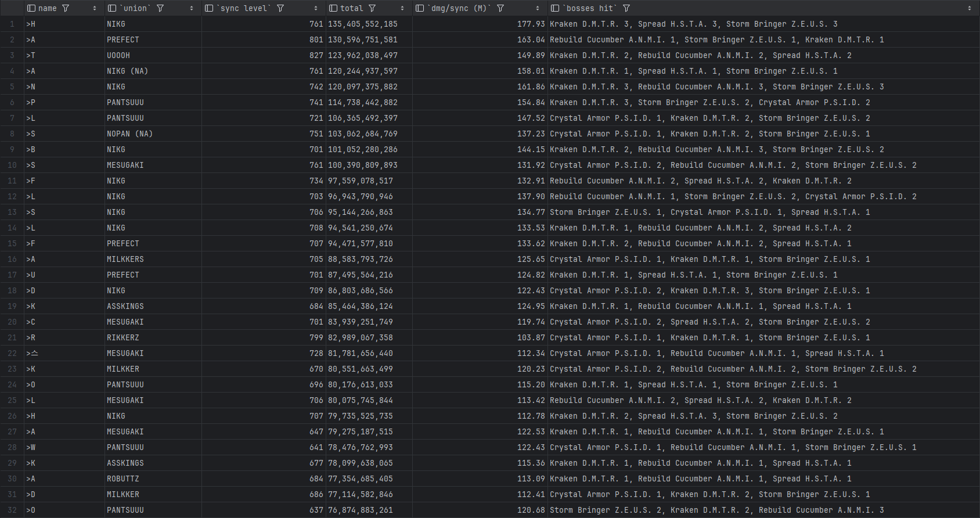
Task: Click the total value 114,738,442,882
Action: pos(363,102)
